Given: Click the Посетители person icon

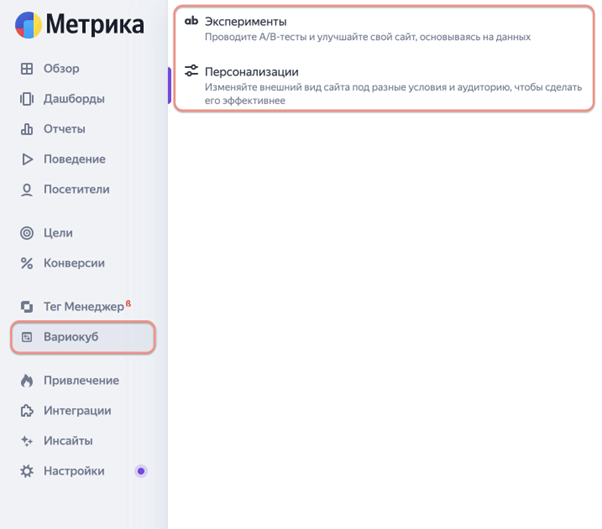Looking at the screenshot, I should (x=27, y=189).
